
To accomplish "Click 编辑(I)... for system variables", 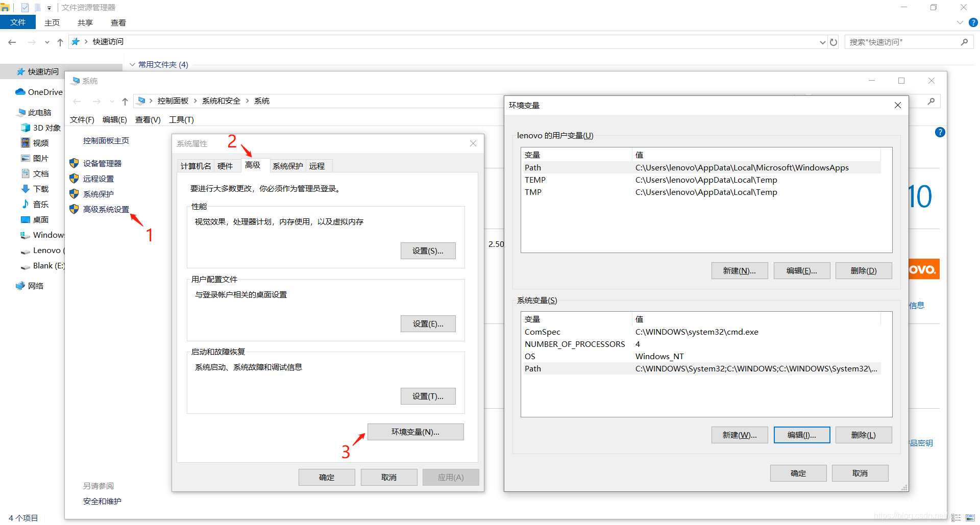I will pyautogui.click(x=802, y=435).
